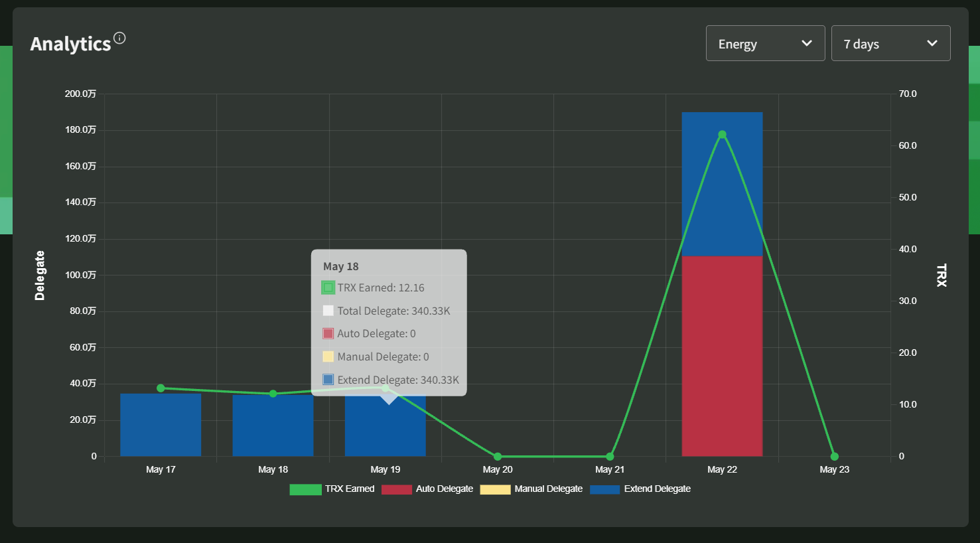This screenshot has width=980, height=543.
Task: Open the 7 days period dropdown
Action: [890, 43]
